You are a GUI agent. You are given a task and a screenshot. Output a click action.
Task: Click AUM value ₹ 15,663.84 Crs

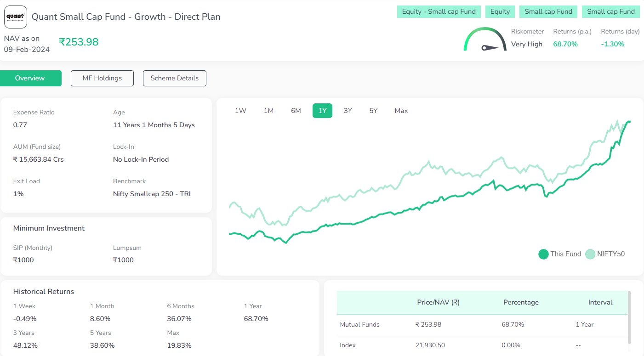39,159
